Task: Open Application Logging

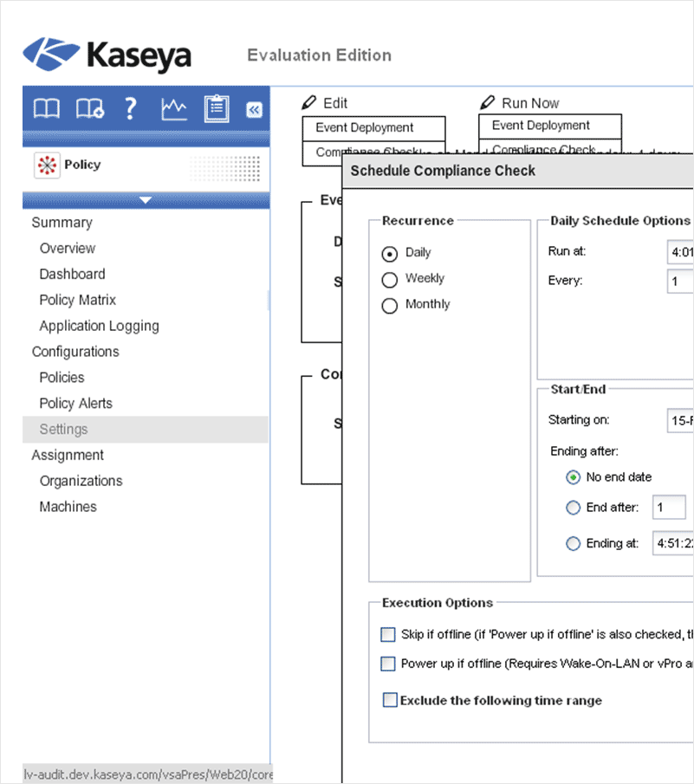Action: [x=100, y=326]
